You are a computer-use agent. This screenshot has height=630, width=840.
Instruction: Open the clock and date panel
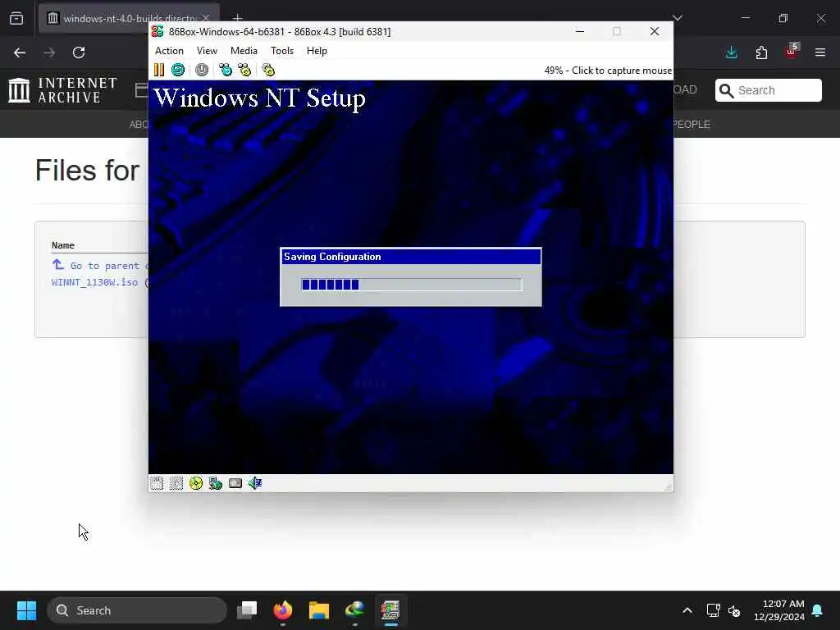[x=779, y=610]
